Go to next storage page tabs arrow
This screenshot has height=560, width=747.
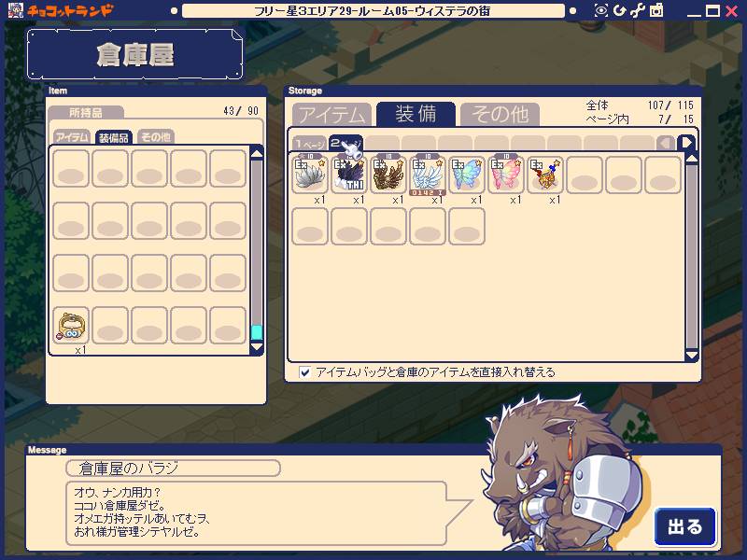point(686,143)
